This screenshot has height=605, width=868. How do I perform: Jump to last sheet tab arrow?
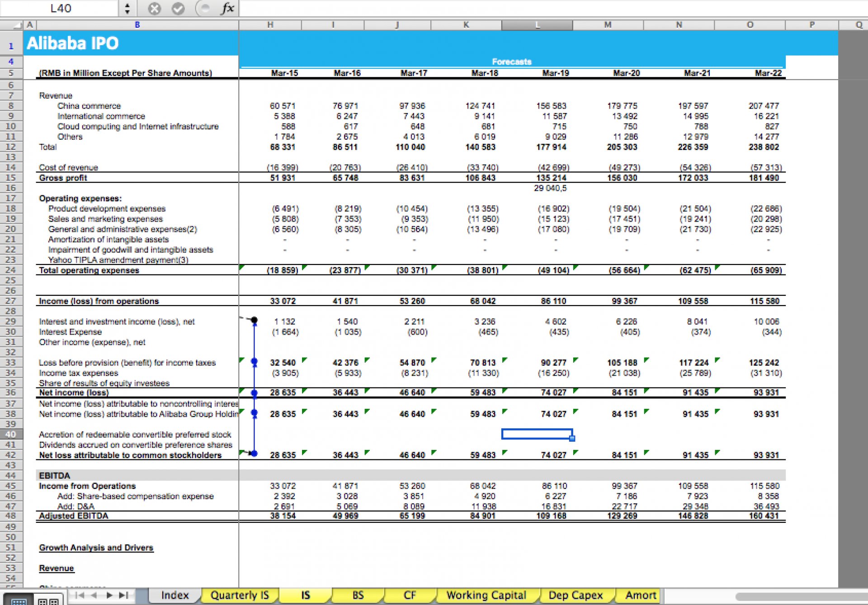123,595
